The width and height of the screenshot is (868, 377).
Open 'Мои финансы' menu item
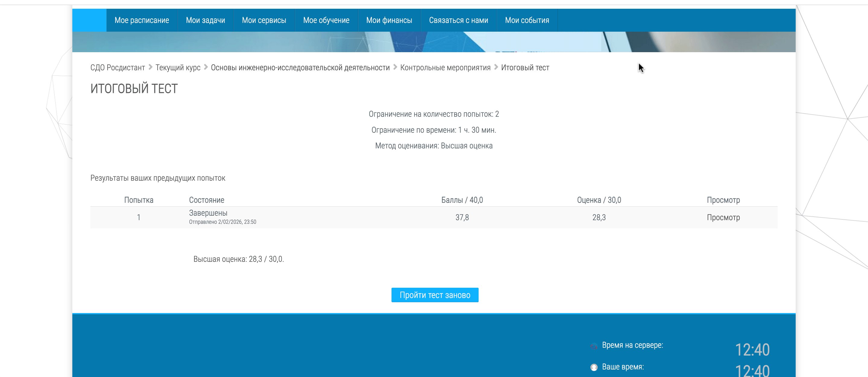tap(389, 20)
